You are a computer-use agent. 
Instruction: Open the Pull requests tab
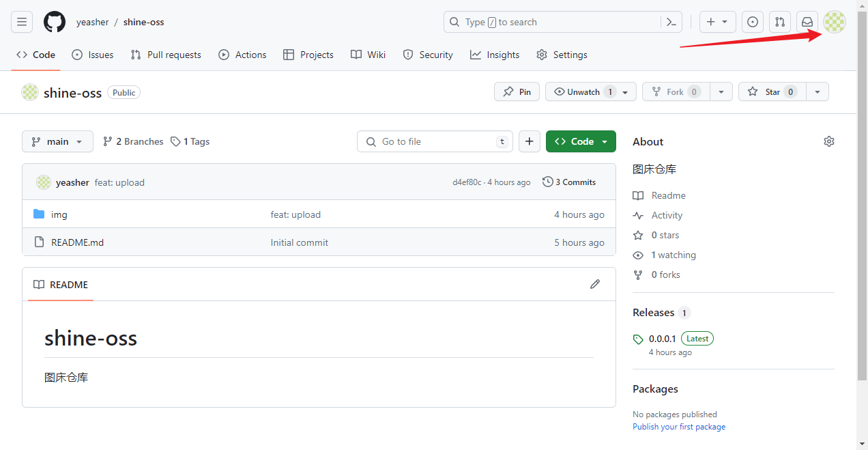point(166,55)
